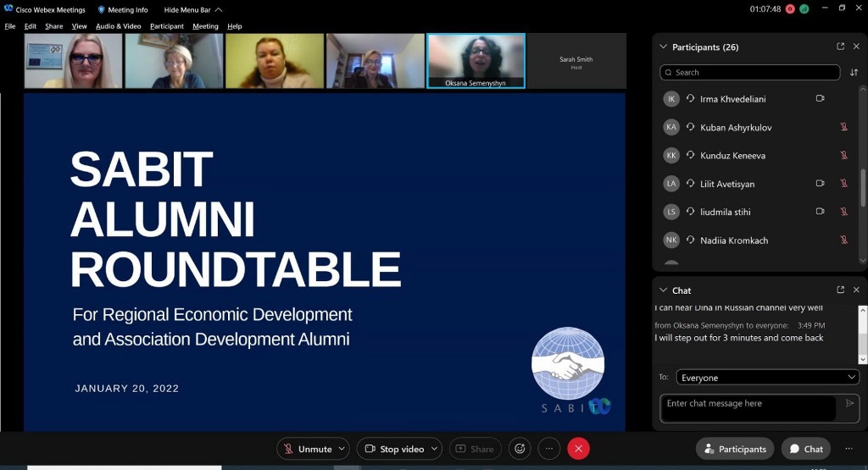Stop video with the camera button
Image resolution: width=868 pixels, height=470 pixels.
(x=392, y=449)
